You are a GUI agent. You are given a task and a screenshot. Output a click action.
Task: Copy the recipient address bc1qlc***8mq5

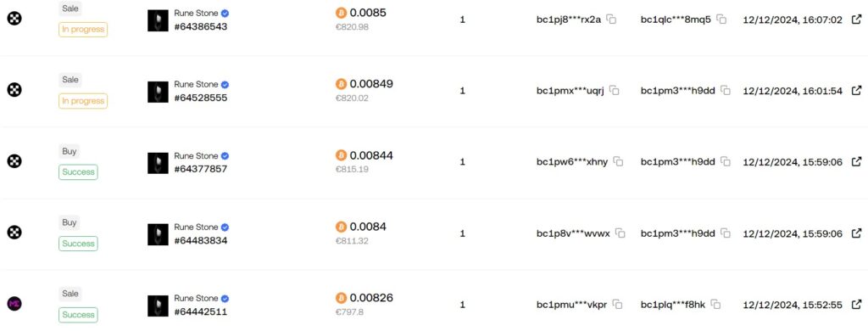coord(721,20)
